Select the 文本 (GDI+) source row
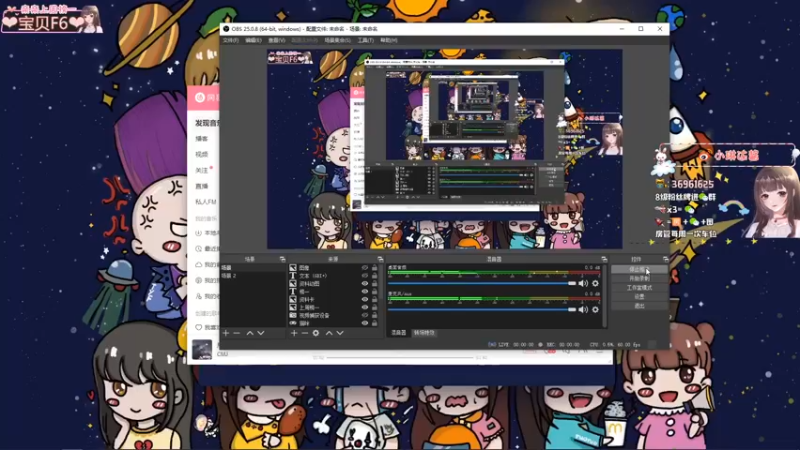 (334, 276)
